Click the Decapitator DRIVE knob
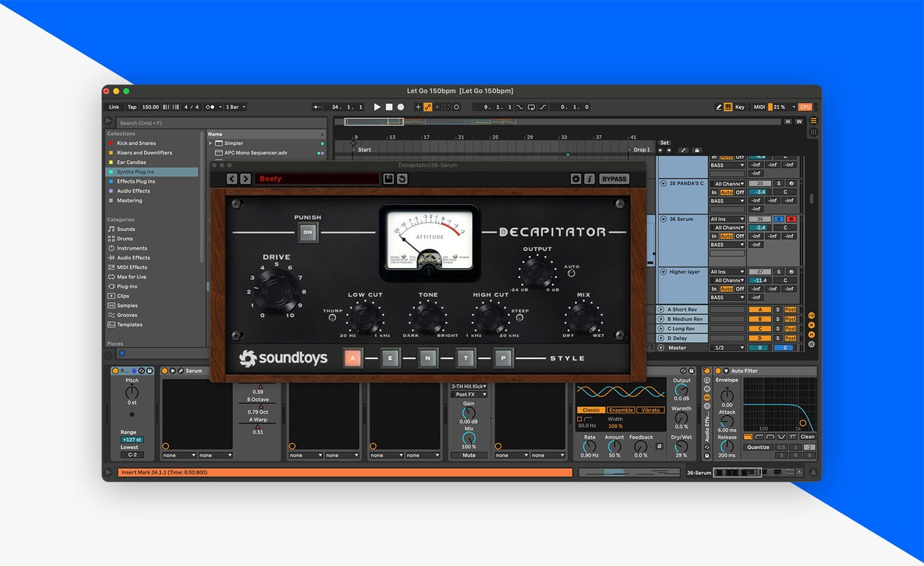Viewport: 924px width, 566px height. click(x=276, y=290)
